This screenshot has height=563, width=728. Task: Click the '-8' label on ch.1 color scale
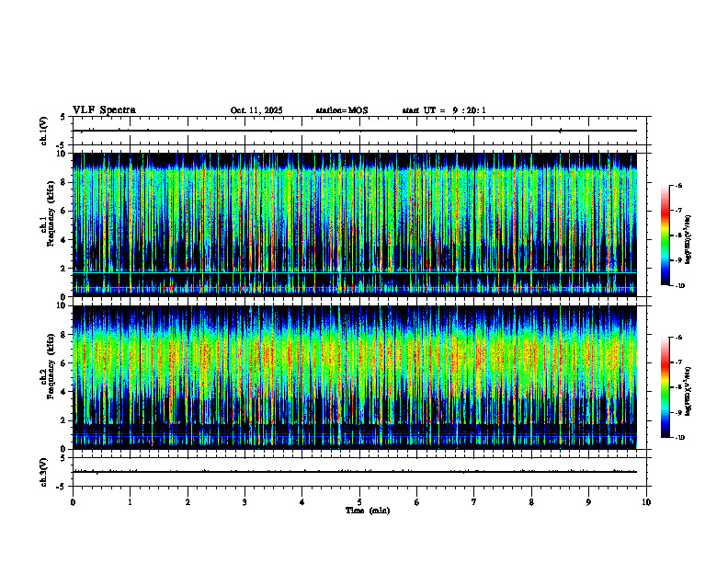point(678,236)
